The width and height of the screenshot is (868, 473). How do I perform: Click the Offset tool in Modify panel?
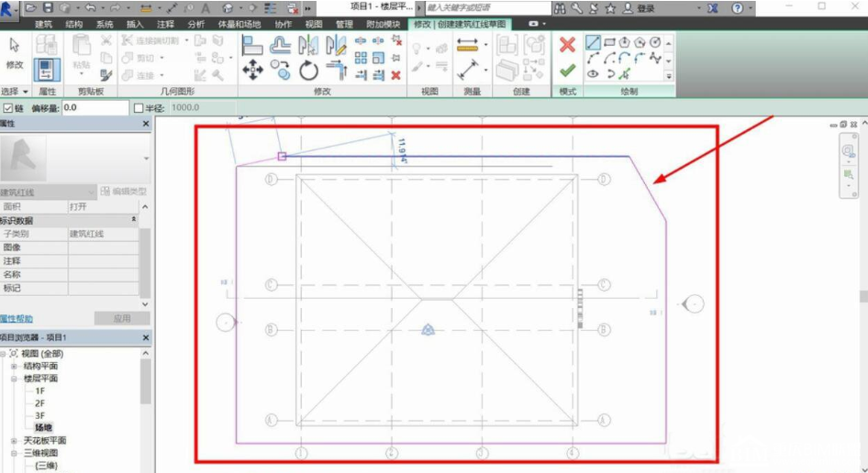click(x=281, y=45)
